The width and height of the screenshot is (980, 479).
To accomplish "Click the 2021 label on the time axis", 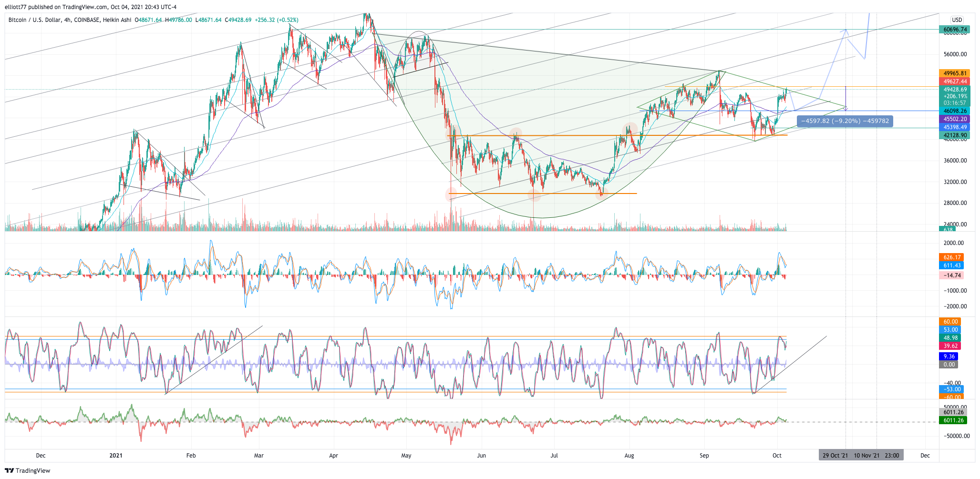I will point(116,456).
